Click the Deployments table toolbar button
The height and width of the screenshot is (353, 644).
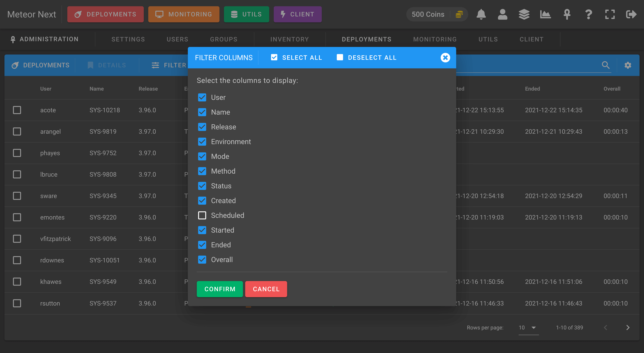point(40,65)
